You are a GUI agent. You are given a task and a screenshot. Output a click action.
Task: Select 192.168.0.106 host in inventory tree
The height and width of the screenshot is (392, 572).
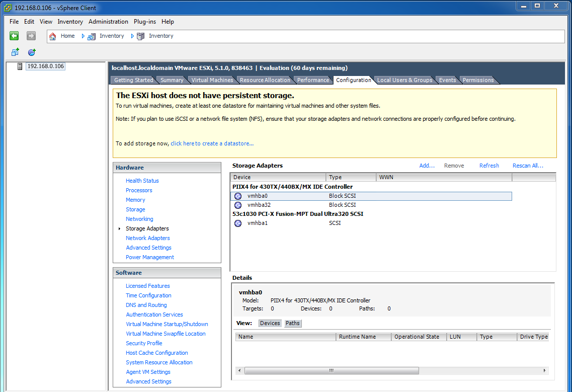click(46, 66)
